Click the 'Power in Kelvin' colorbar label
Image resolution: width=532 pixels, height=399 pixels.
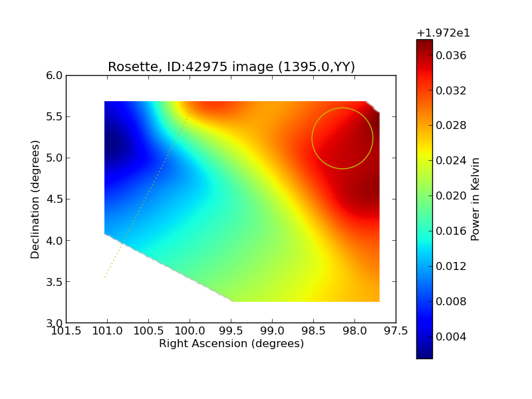point(475,199)
